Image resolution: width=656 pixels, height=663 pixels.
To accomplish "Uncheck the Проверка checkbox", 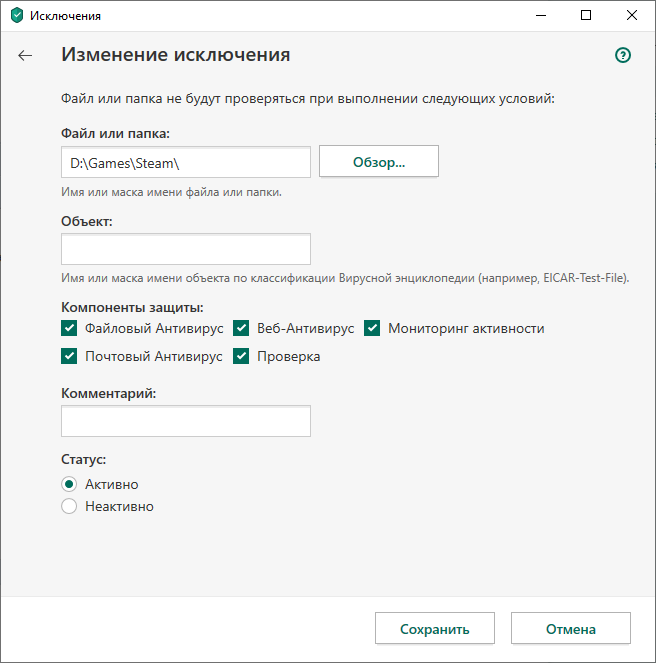I will pyautogui.click(x=241, y=356).
